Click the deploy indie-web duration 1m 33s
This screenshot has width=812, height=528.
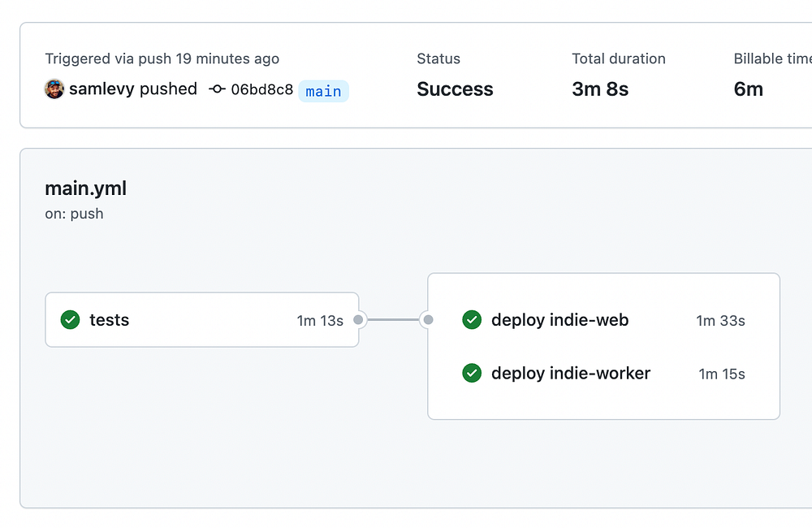coord(720,321)
